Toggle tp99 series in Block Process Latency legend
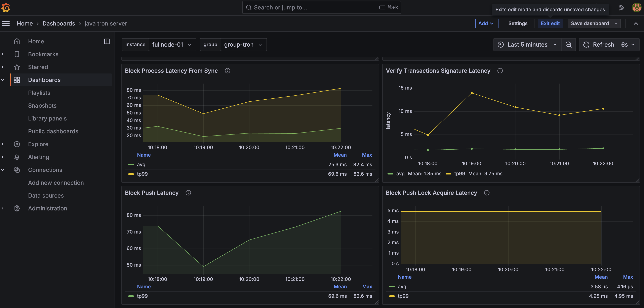644x308 pixels. [142, 174]
